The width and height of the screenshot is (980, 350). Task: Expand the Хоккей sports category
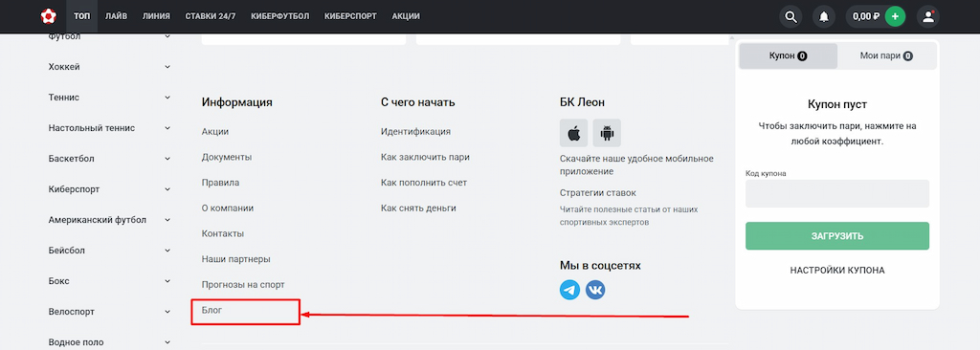[x=167, y=67]
